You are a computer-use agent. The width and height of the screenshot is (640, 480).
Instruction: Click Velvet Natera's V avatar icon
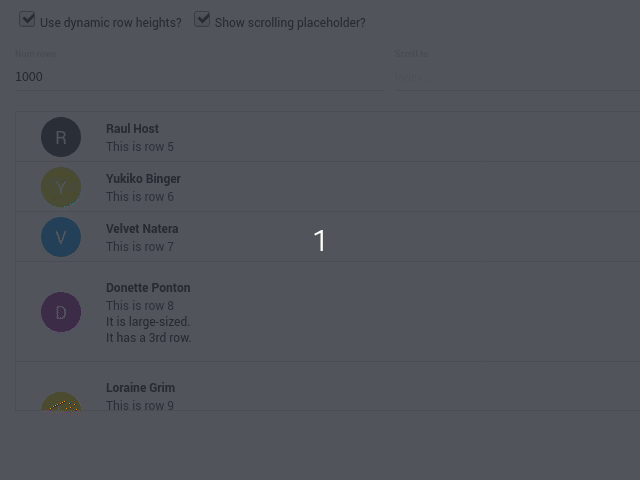pos(61,237)
